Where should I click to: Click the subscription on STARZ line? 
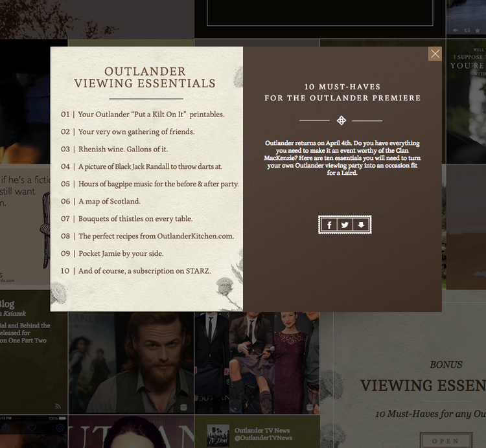point(136,271)
